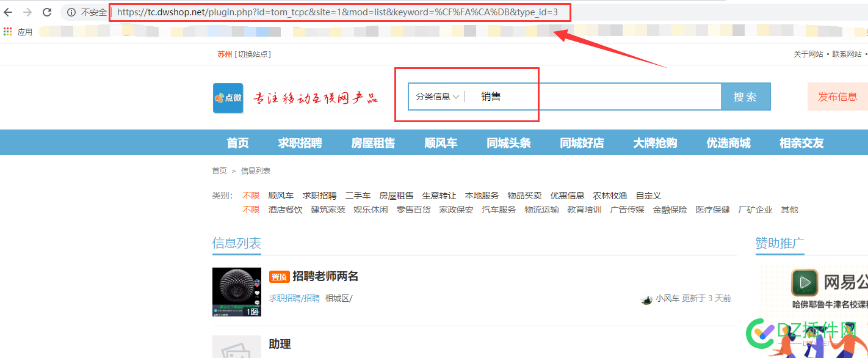Click the 小风车 username
Screen dimensions: 868x358
667,298
